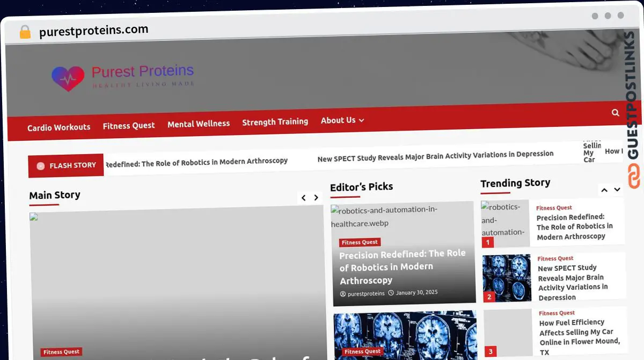Screen dimensions: 644x360
Task: Click the clock icon beside January 30, 2025
Action: click(392, 293)
